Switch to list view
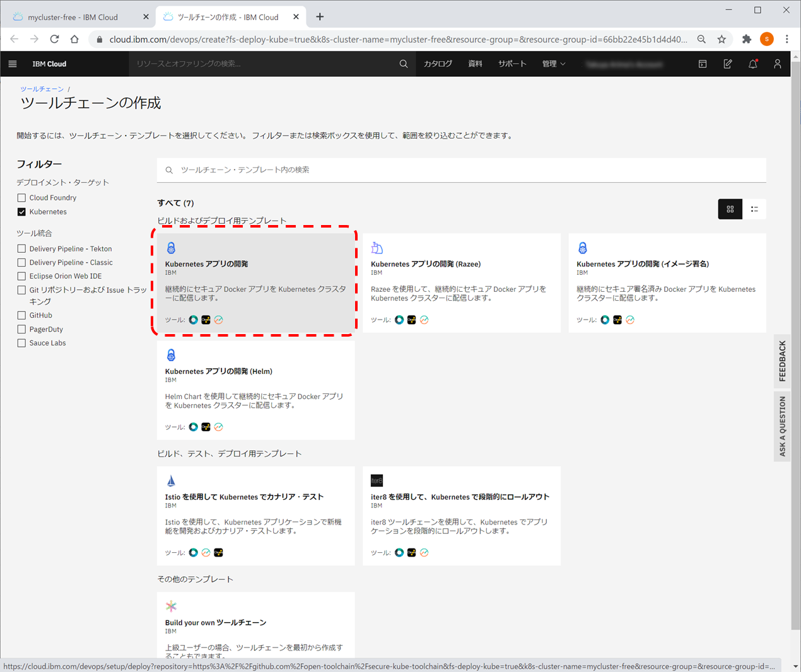This screenshot has height=672, width=801. pos(754,209)
